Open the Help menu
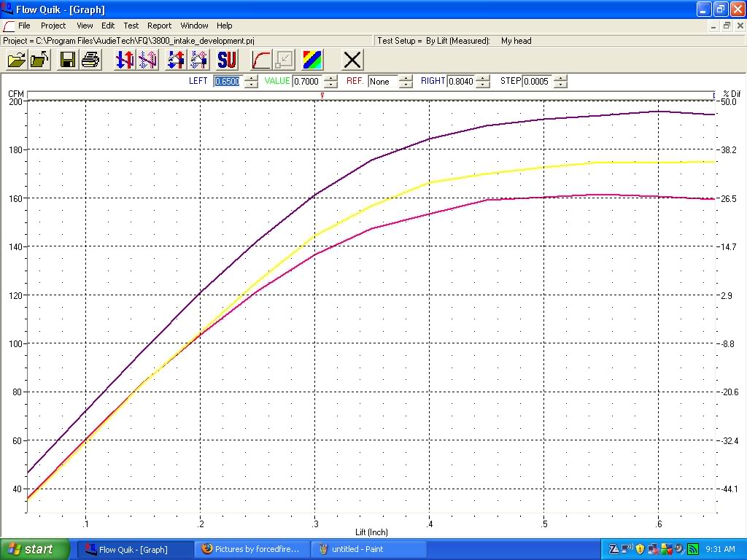 click(225, 26)
